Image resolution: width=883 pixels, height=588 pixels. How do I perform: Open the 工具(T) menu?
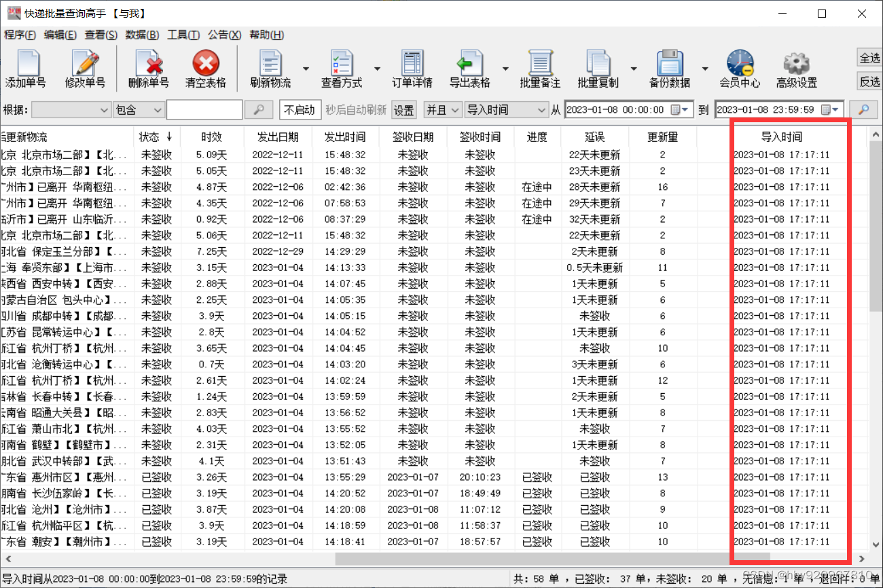click(183, 35)
